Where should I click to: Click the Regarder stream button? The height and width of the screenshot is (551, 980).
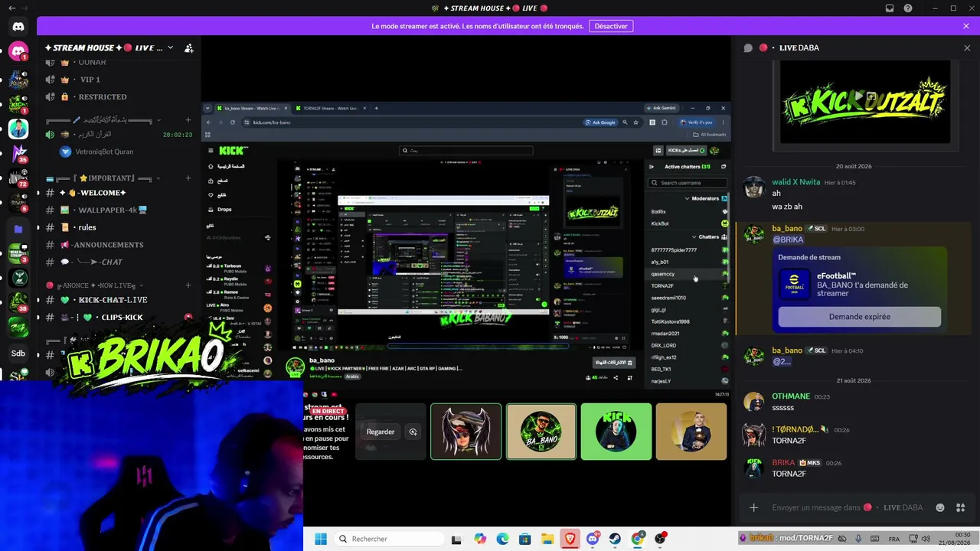pos(381,432)
